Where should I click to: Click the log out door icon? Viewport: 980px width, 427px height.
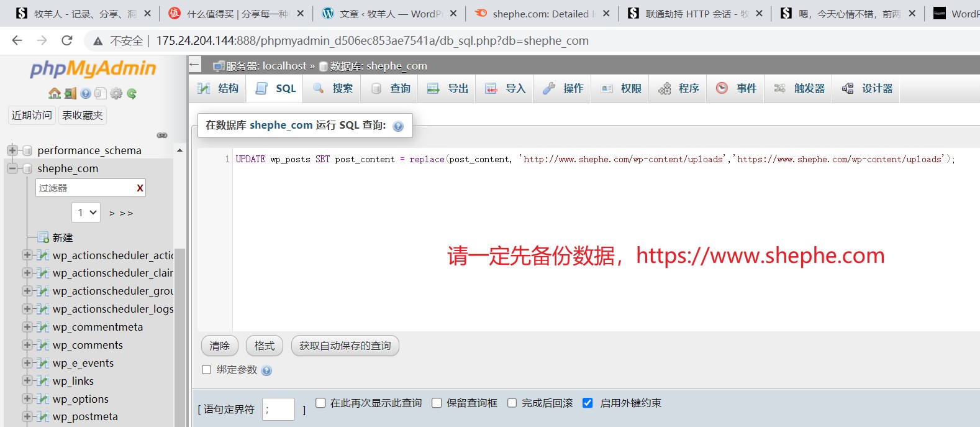point(70,93)
